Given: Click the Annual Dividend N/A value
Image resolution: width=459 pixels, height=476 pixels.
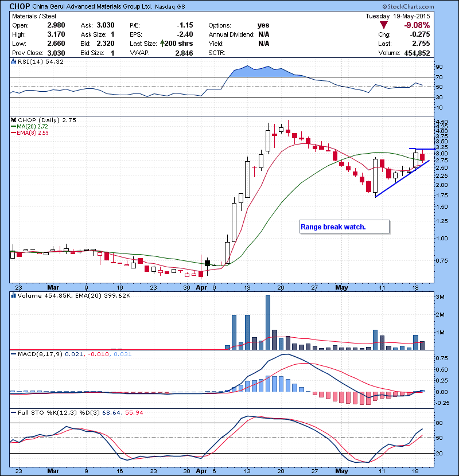Looking at the screenshot, I should (x=264, y=34).
